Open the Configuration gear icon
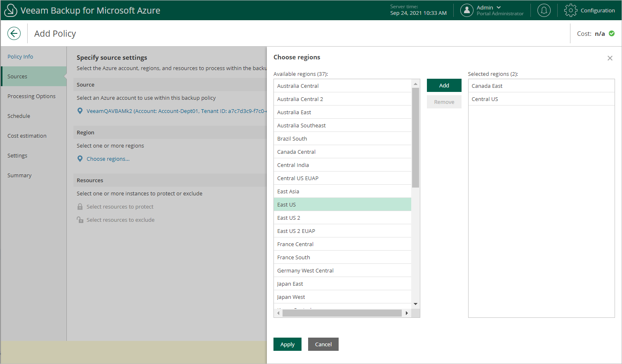The image size is (622, 364). click(571, 10)
